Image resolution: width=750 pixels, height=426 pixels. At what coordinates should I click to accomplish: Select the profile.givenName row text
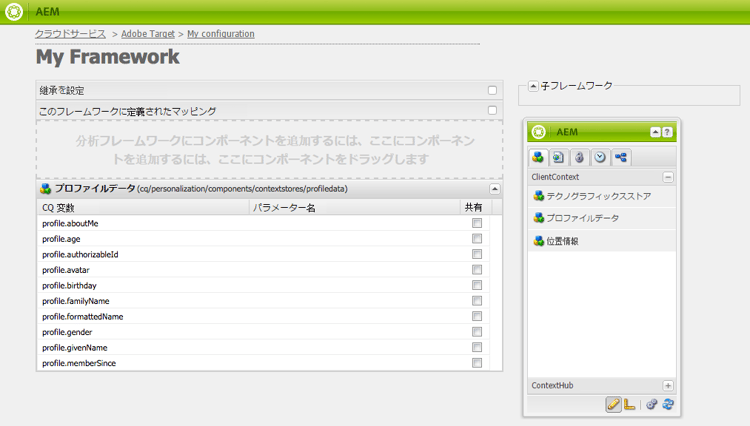point(75,348)
